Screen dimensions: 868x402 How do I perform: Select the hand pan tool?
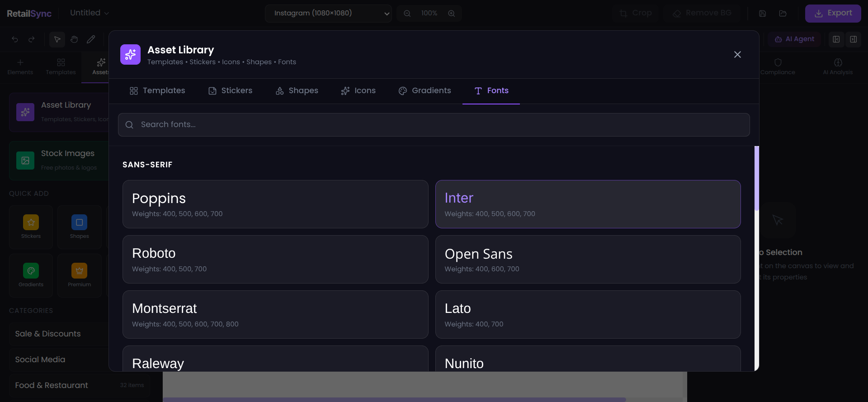click(x=74, y=39)
